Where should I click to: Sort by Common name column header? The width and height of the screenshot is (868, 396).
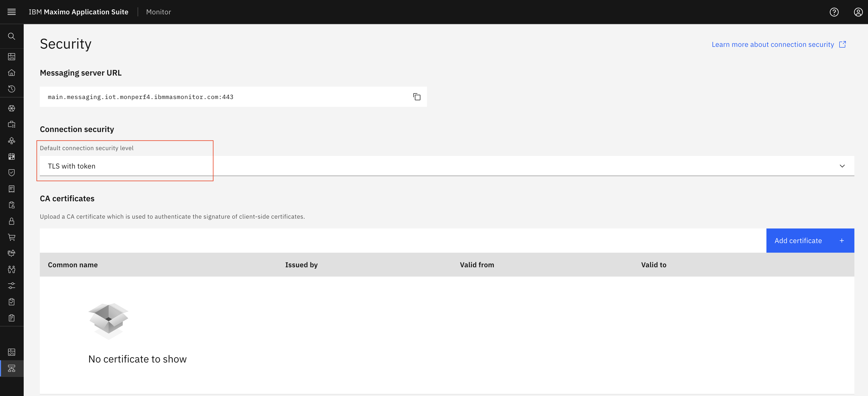[x=73, y=265]
